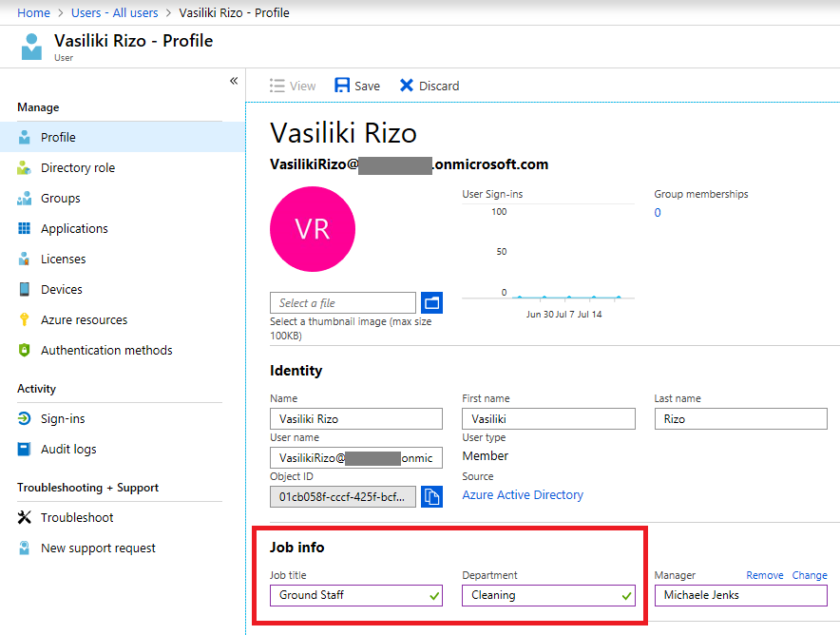Screen dimensions: 840x635
Task: Copy the Object ID to clipboard
Action: click(x=432, y=495)
